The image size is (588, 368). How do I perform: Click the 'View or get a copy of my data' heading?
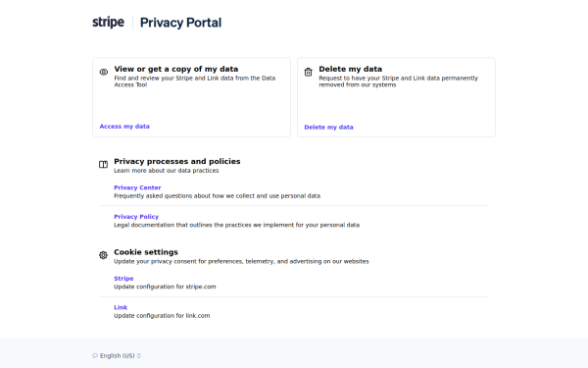[x=176, y=69]
